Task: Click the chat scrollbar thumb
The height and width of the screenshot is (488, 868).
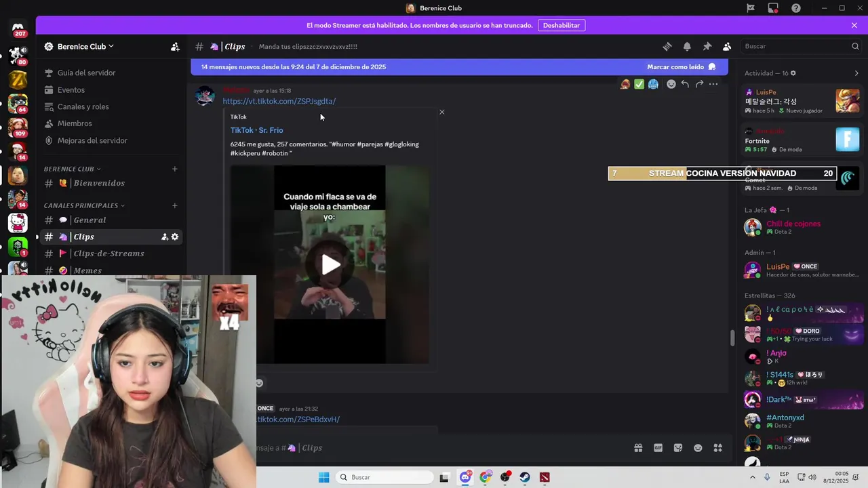Action: (x=732, y=338)
